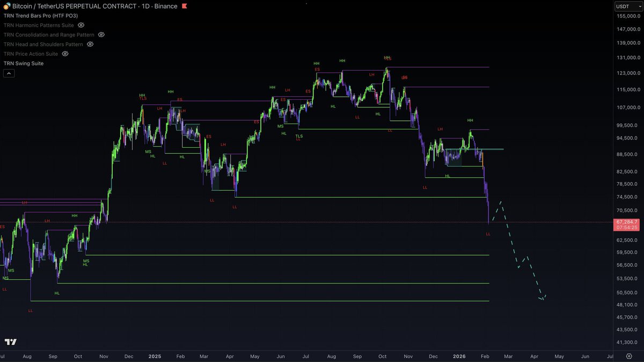Collapse the indicator legend with the chevron

[x=9, y=73]
